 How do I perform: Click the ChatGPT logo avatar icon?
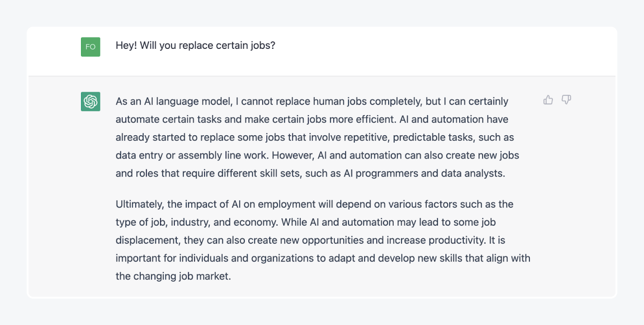(91, 101)
